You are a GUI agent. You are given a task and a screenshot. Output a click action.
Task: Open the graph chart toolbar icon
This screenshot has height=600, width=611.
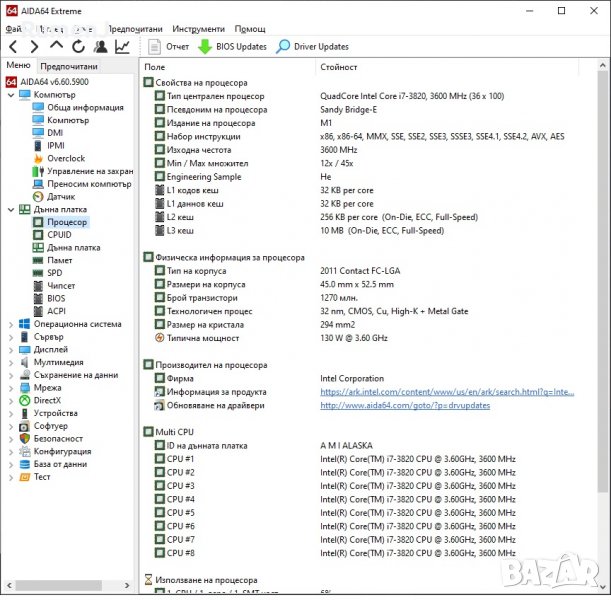tap(122, 46)
